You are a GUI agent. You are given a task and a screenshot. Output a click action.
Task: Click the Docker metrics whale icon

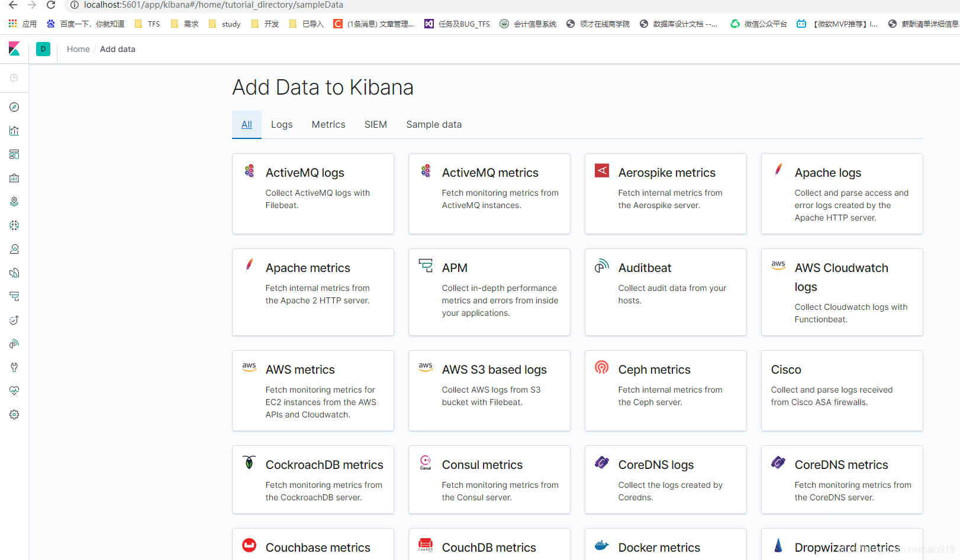point(602,545)
